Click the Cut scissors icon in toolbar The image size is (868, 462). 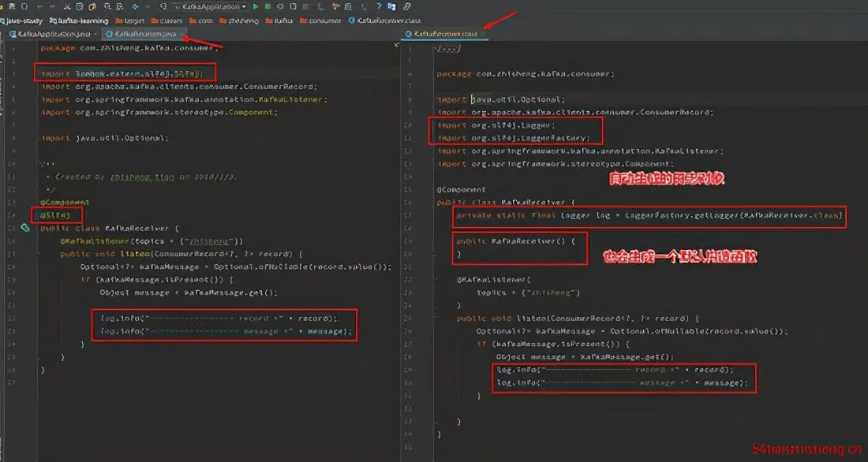point(67,6)
